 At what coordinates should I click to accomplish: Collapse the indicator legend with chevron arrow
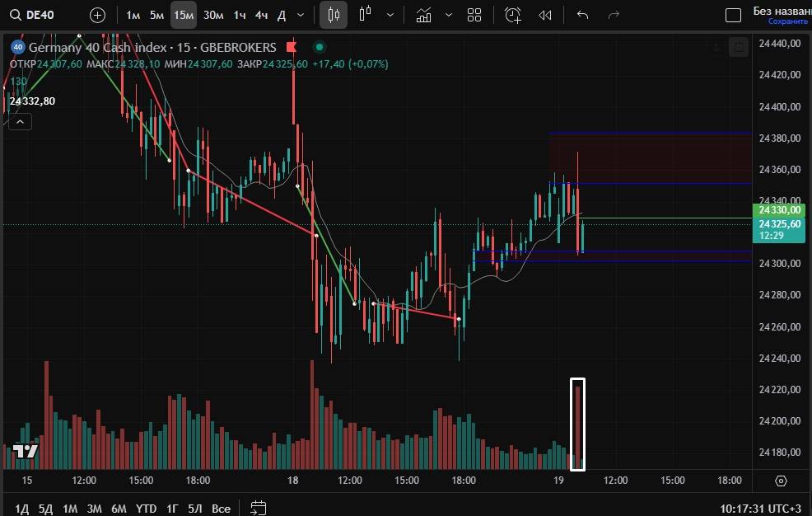coord(20,122)
